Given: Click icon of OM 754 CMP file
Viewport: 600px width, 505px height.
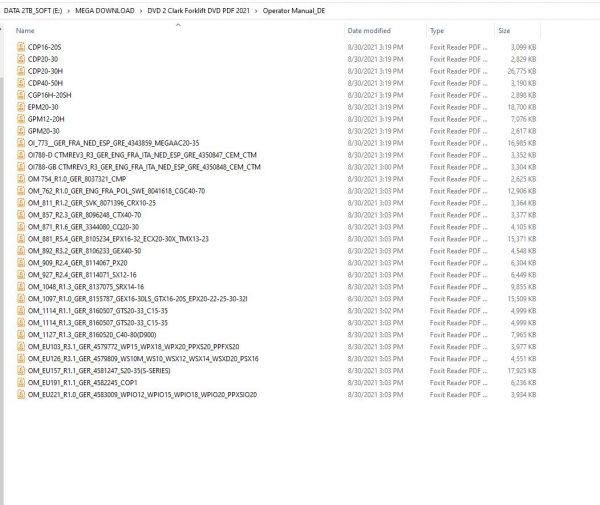Looking at the screenshot, I should [x=21, y=179].
